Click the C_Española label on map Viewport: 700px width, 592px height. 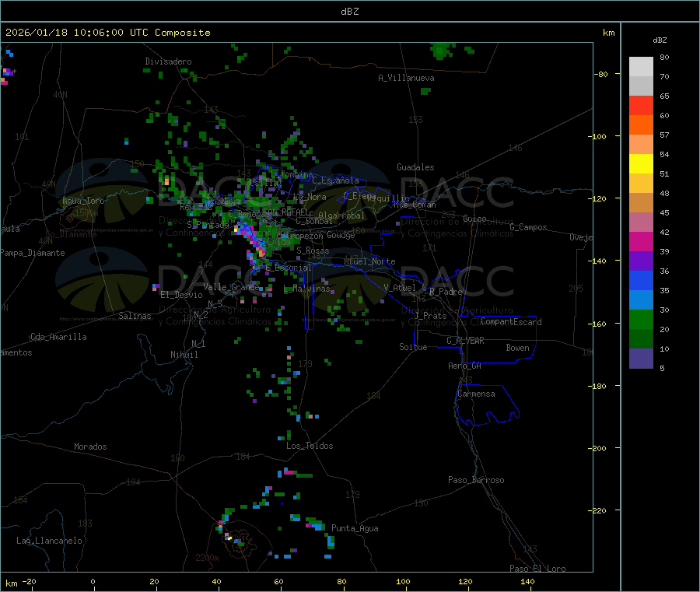[x=335, y=180]
